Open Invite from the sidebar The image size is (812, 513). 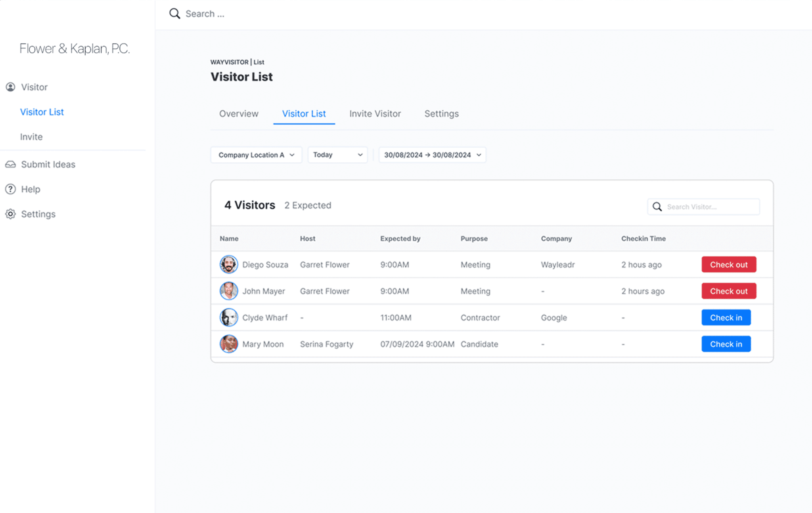tap(31, 136)
